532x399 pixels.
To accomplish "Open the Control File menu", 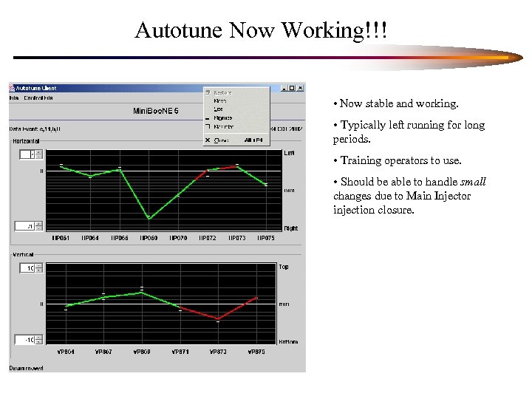I will click(x=38, y=98).
